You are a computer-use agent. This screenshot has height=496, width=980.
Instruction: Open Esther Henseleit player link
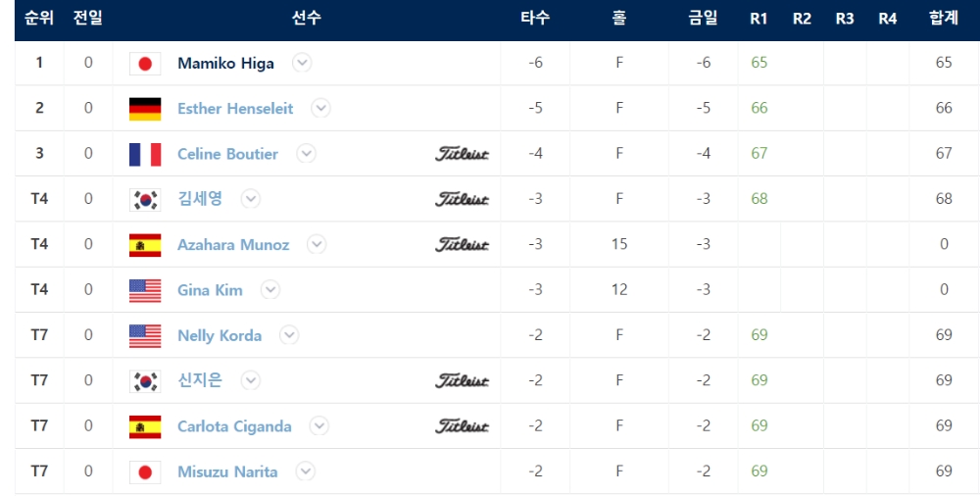[235, 108]
